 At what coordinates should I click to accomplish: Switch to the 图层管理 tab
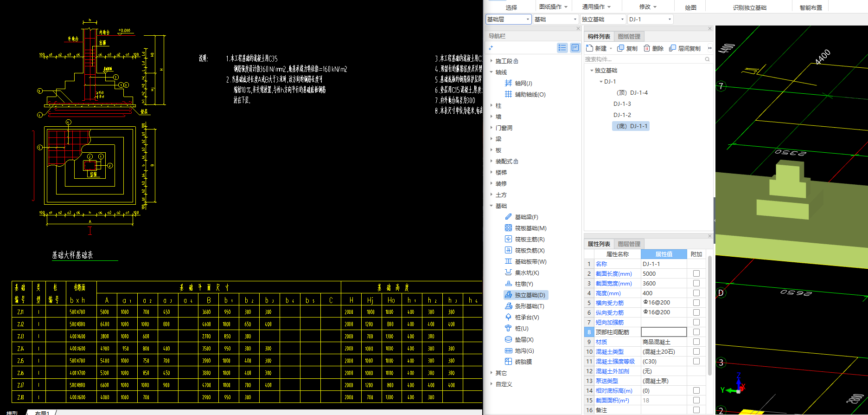(x=629, y=244)
